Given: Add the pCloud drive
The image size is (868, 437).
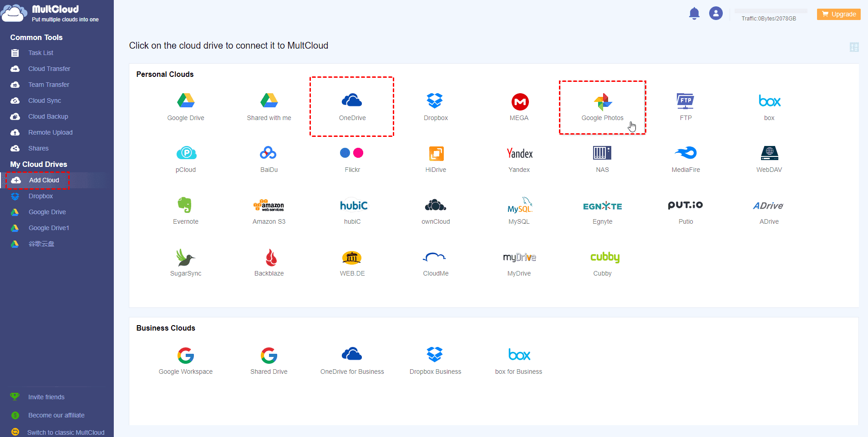Looking at the screenshot, I should pos(186,159).
